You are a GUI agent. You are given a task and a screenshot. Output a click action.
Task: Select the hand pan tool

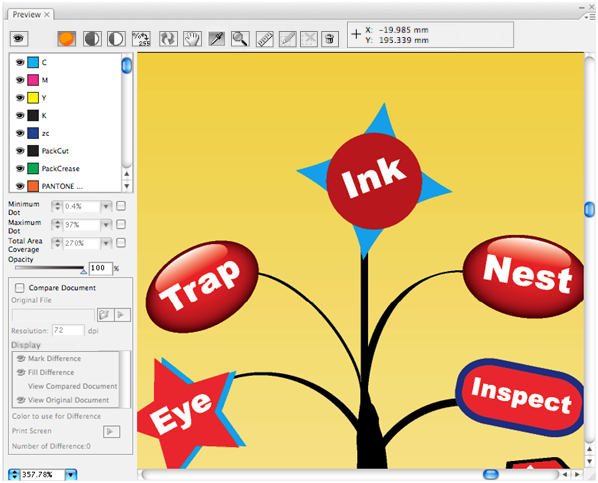pyautogui.click(x=192, y=39)
